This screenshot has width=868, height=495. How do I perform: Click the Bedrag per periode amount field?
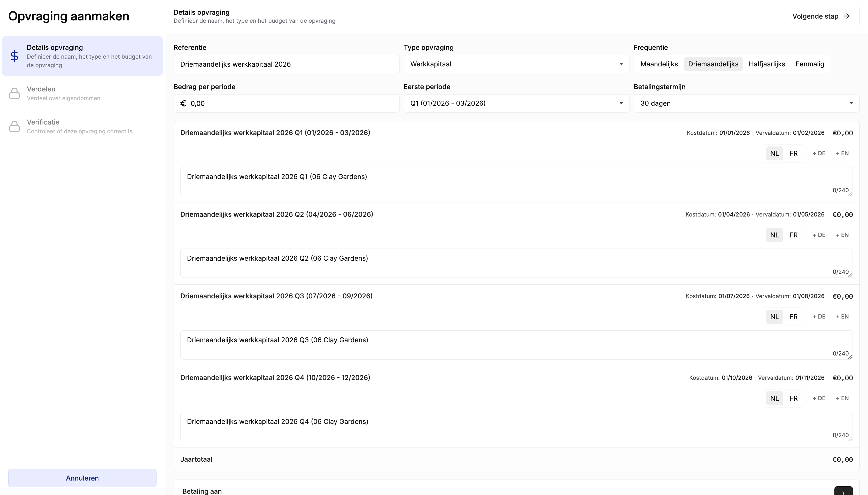click(286, 103)
